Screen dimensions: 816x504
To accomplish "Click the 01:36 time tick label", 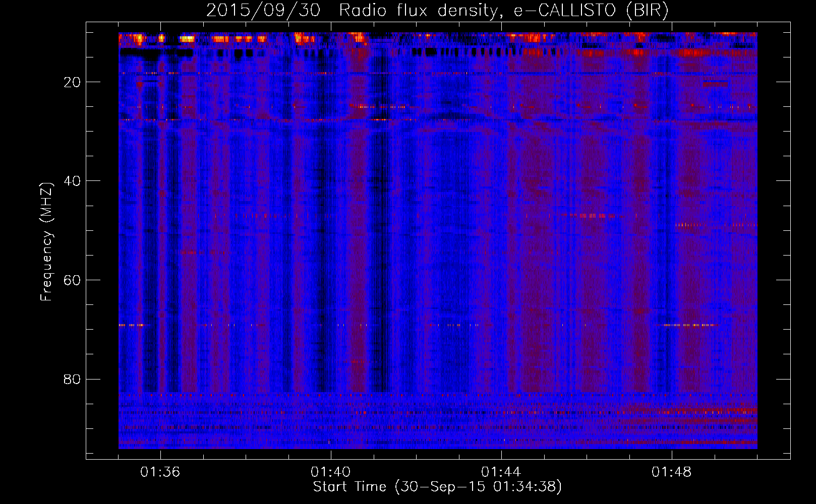I will click(x=160, y=472).
